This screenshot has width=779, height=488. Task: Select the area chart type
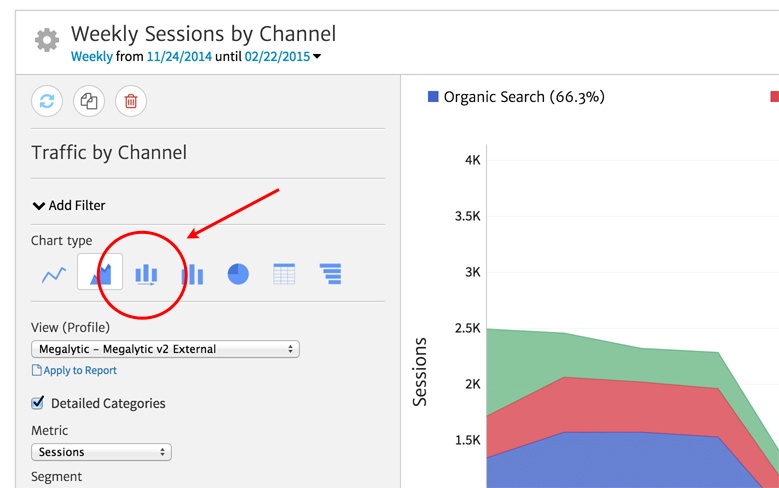pos(100,273)
